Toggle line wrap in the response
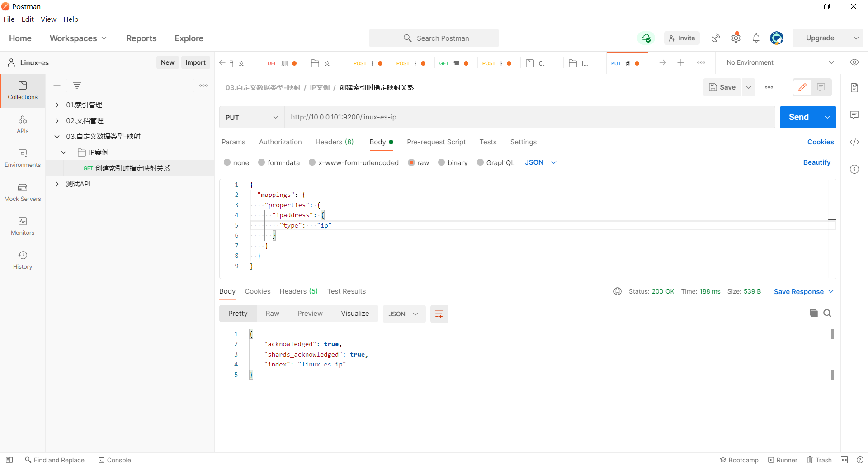868x466 pixels. pos(439,314)
